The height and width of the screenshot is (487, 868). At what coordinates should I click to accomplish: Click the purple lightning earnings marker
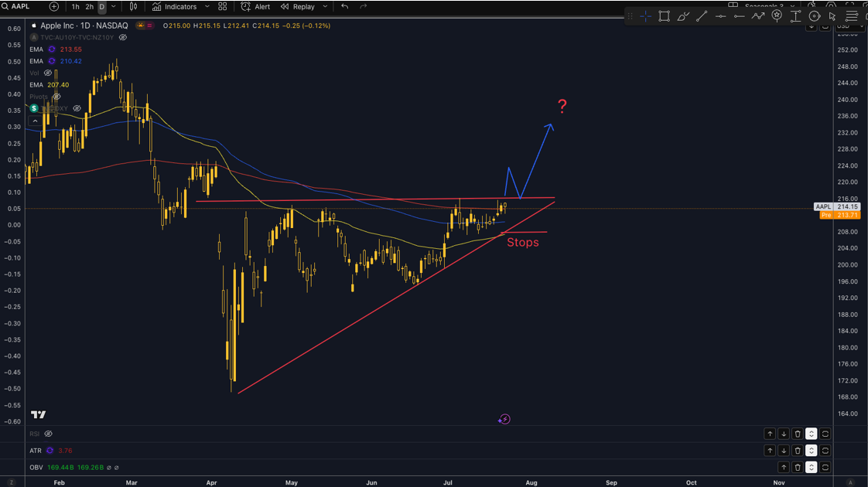click(x=504, y=420)
